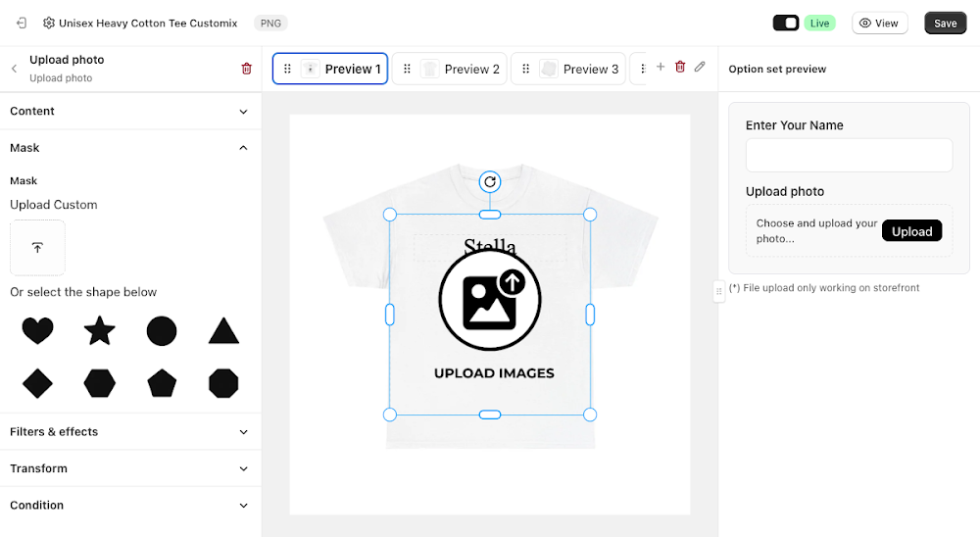This screenshot has height=537, width=980.
Task: Click the right edge selection handle
Action: coord(590,315)
